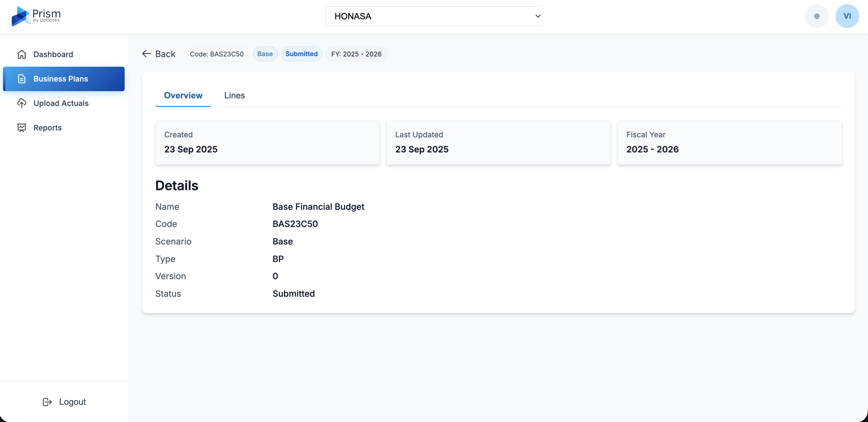Click the Logout exit icon
The height and width of the screenshot is (422, 868).
point(47,402)
